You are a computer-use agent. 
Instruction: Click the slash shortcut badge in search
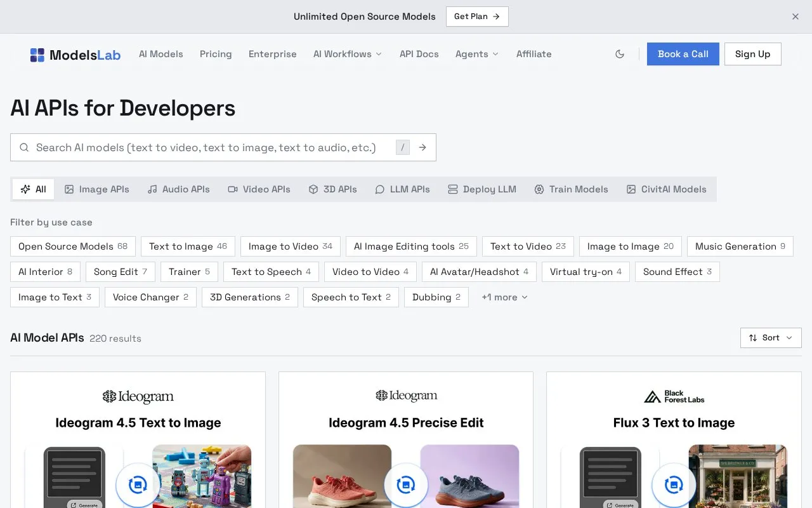(x=403, y=147)
